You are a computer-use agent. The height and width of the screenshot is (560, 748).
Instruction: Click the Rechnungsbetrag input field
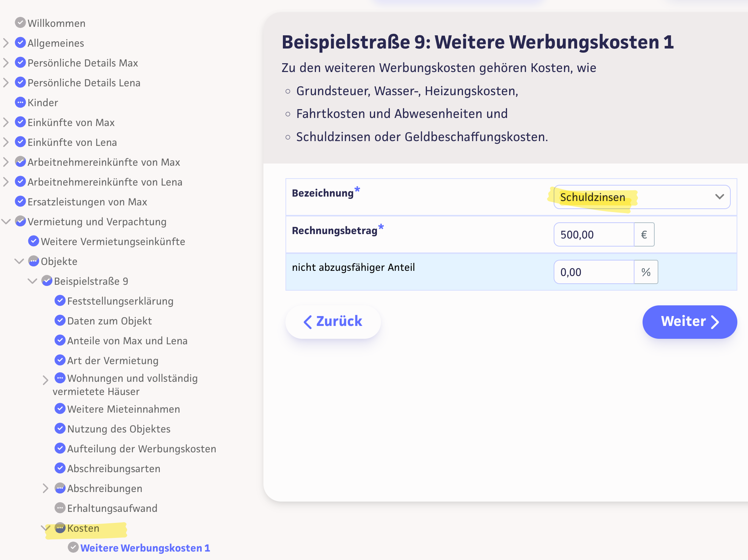click(594, 234)
